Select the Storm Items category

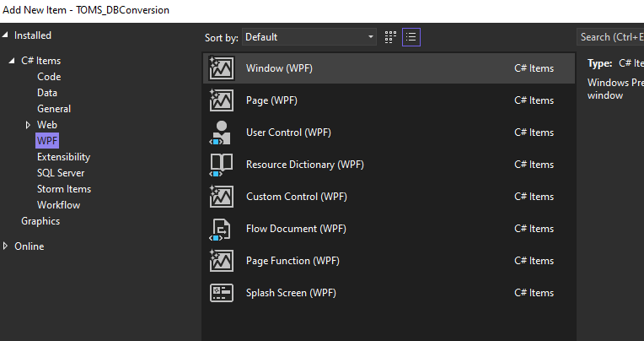(x=64, y=189)
